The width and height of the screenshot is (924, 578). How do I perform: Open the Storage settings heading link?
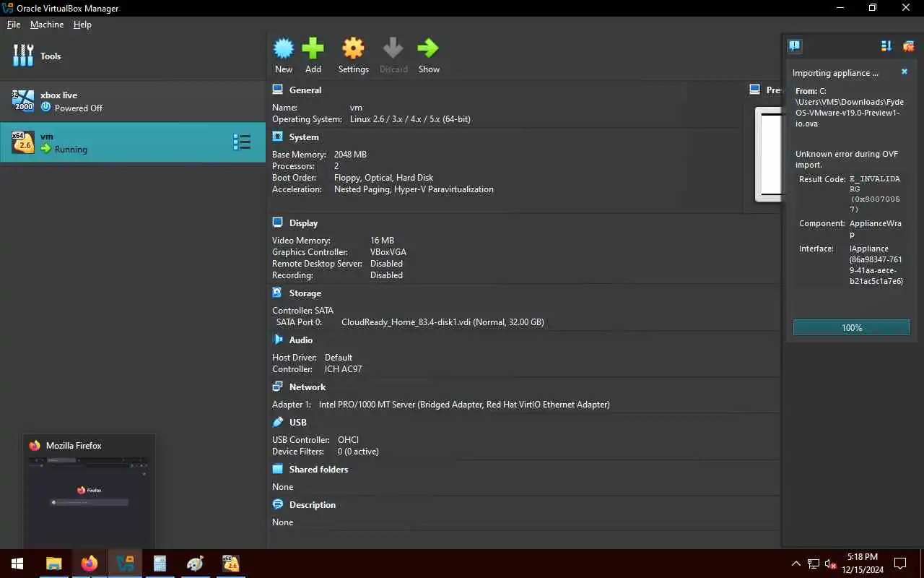click(x=305, y=293)
